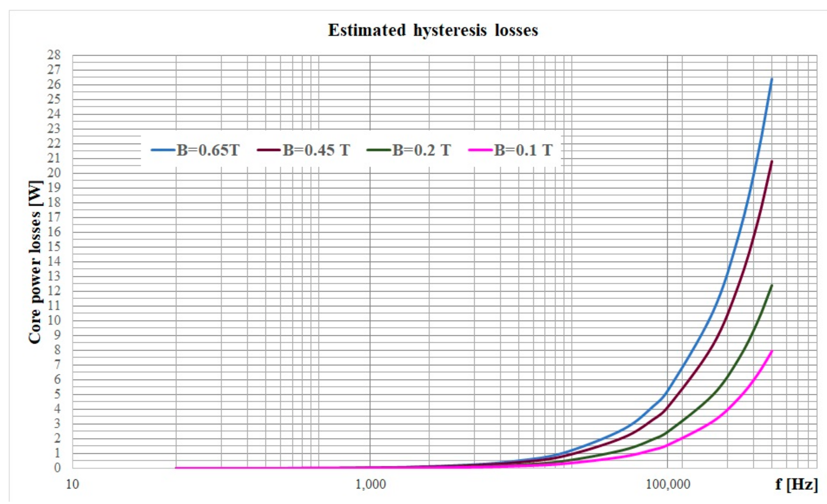The height and width of the screenshot is (504, 827).
Task: Click the chart title 'Estimated hysteresis losses'
Action: point(433,31)
